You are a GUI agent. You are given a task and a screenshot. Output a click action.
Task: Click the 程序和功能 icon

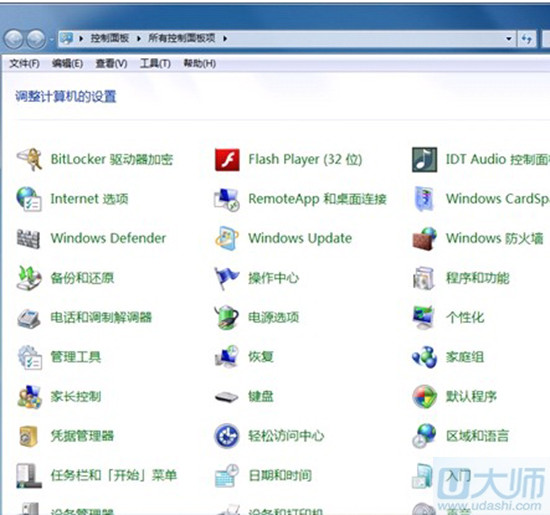424,278
